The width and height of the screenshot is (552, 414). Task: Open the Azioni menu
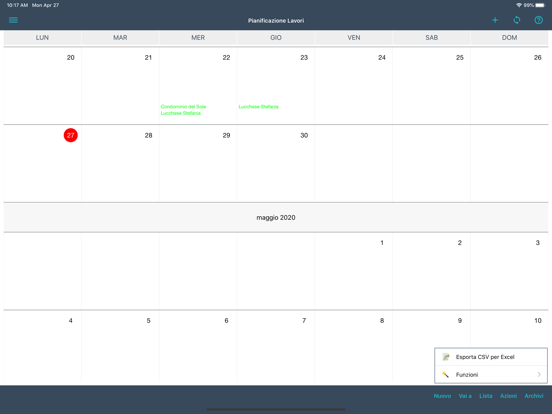coord(508,396)
